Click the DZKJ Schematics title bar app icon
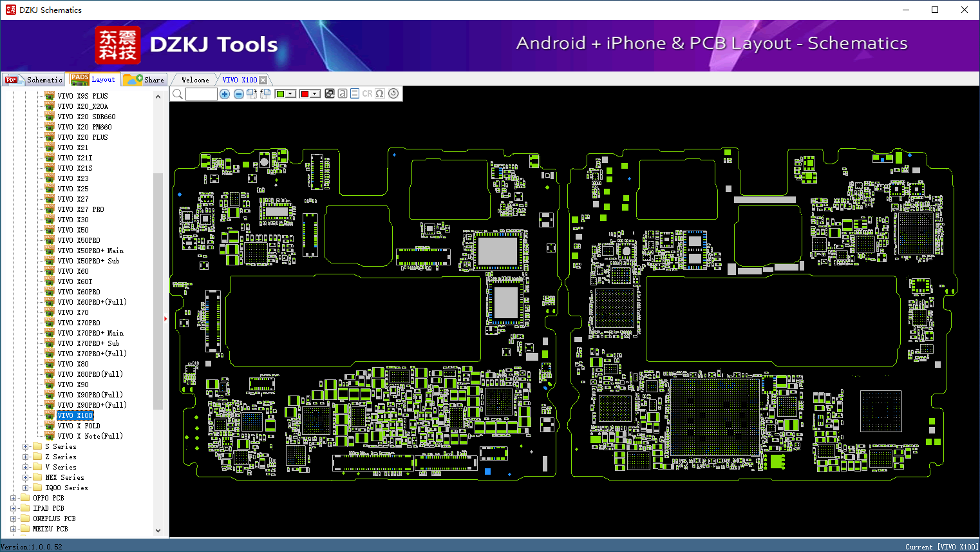 point(10,10)
